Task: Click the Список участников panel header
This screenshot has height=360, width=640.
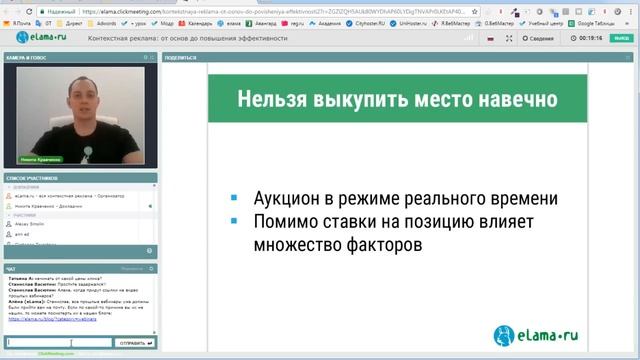Action: (x=80, y=178)
